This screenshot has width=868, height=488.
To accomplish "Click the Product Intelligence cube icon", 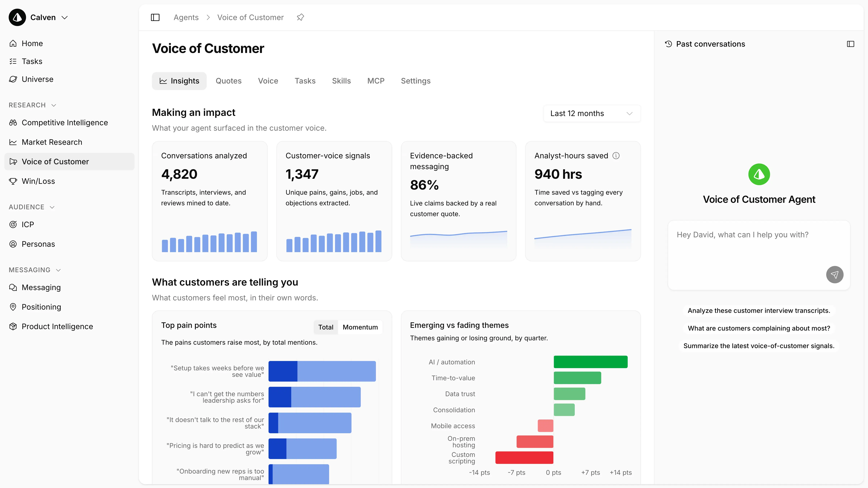I will 13,327.
